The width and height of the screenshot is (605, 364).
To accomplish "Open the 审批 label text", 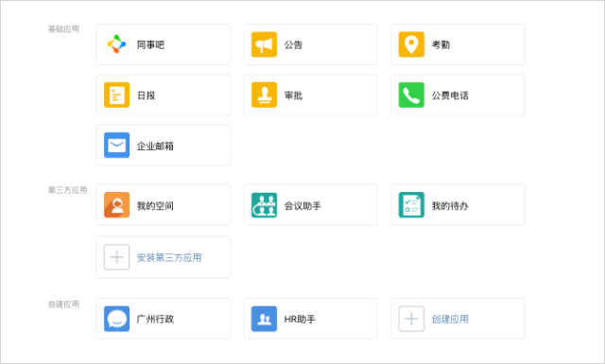I will pyautogui.click(x=293, y=95).
